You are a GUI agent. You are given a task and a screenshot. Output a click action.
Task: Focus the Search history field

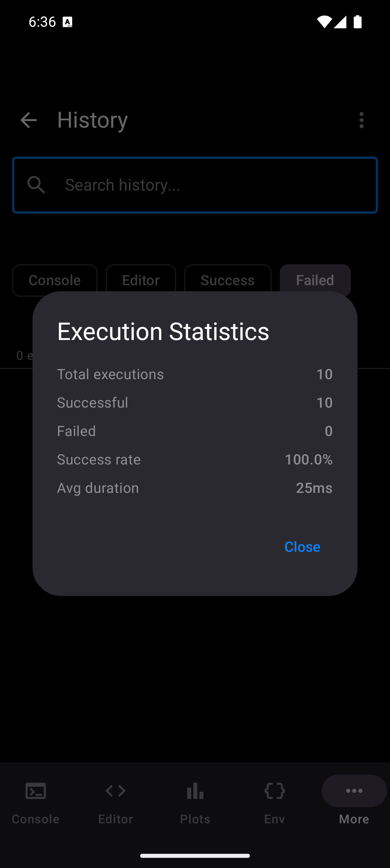(216, 185)
